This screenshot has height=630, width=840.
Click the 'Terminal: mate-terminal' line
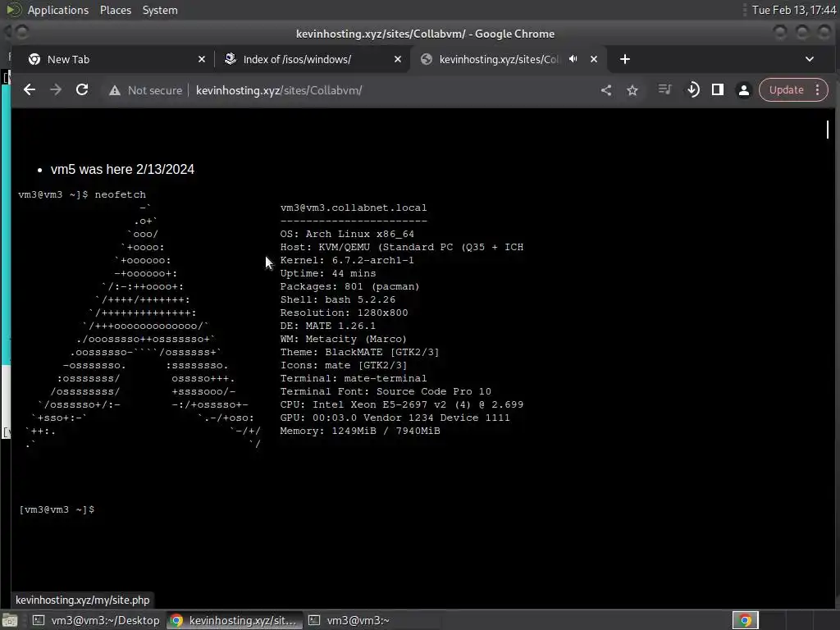(x=354, y=378)
